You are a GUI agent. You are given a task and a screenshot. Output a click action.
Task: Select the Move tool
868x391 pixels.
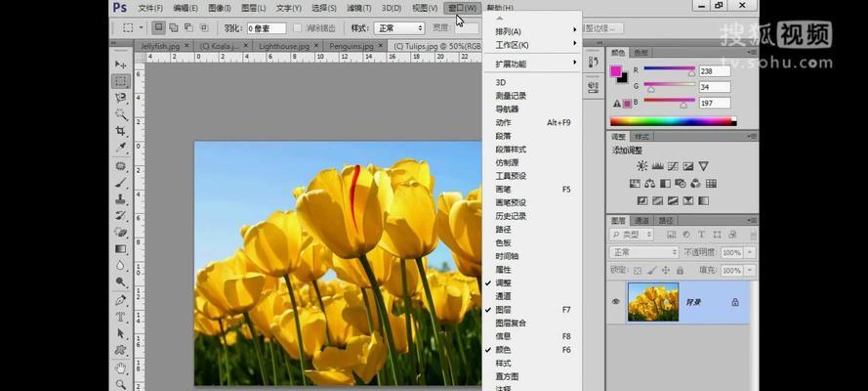coord(121,65)
